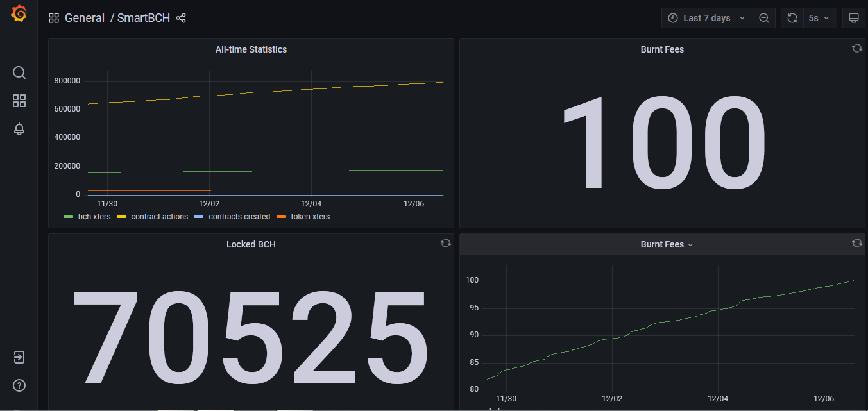
Task: Toggle the token xfers legend series
Action: click(303, 217)
